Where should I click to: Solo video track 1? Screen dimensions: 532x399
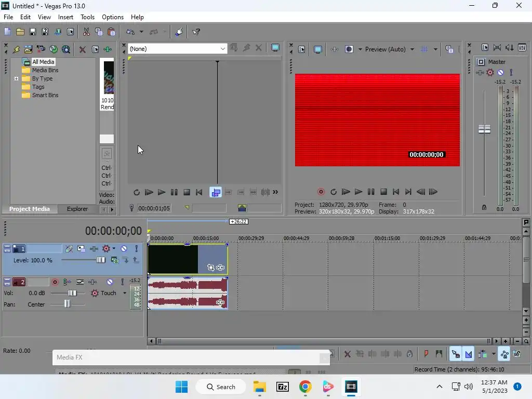137,249
